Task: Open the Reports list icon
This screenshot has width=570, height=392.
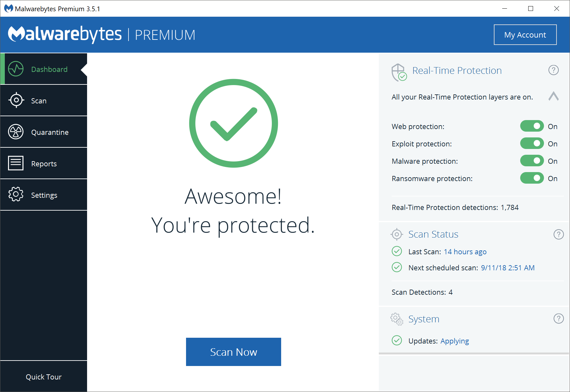Action: point(16,163)
